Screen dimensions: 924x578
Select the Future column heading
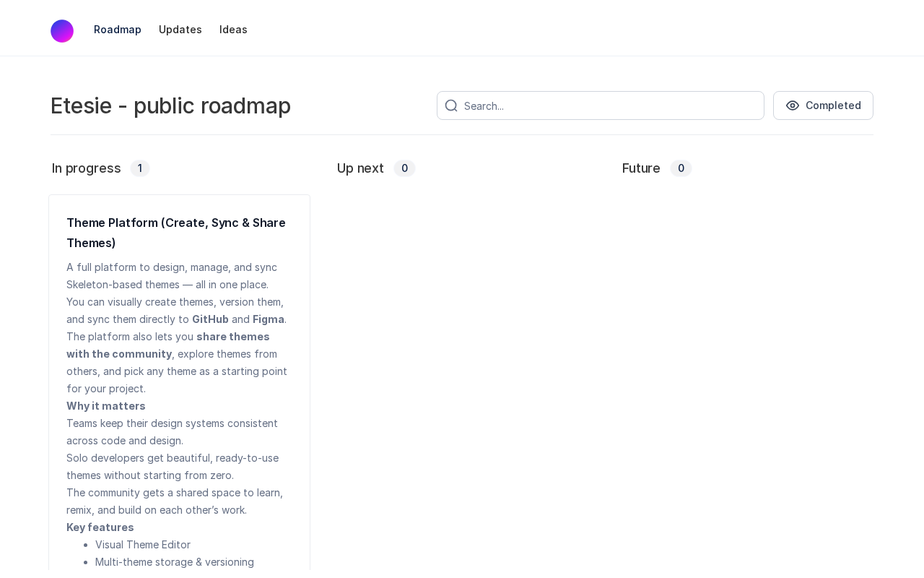641,168
